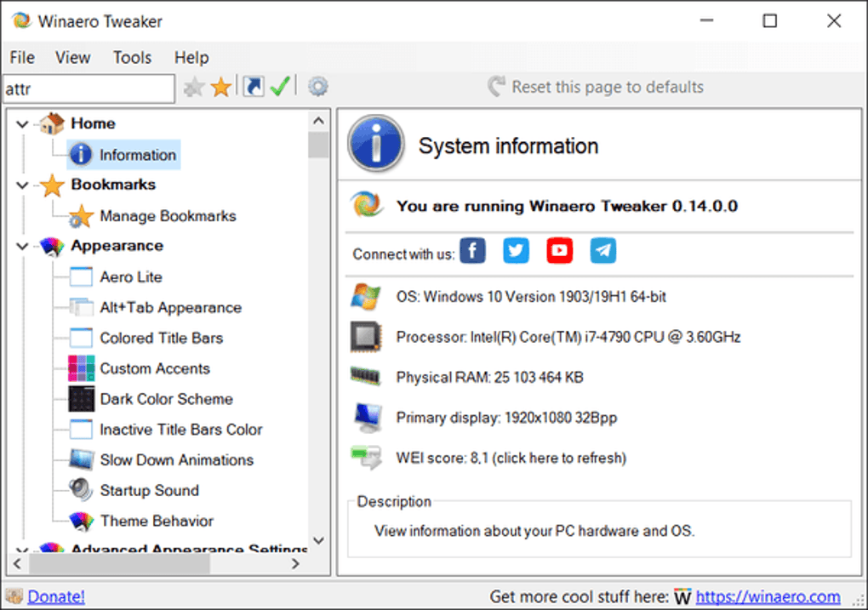This screenshot has height=610, width=868.
Task: Open the File menu
Action: click(21, 57)
